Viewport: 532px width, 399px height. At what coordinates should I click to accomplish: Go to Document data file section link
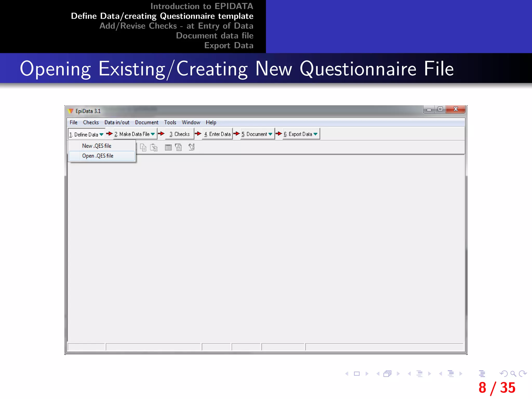[215, 36]
